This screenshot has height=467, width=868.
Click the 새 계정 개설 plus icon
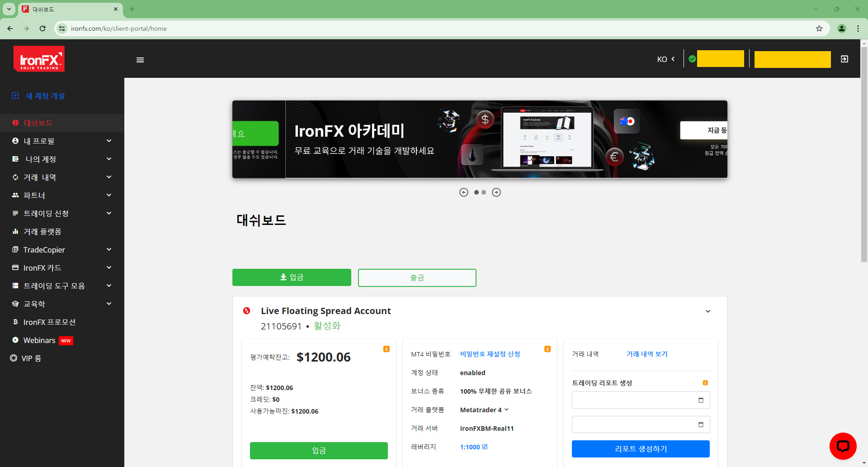tap(15, 95)
